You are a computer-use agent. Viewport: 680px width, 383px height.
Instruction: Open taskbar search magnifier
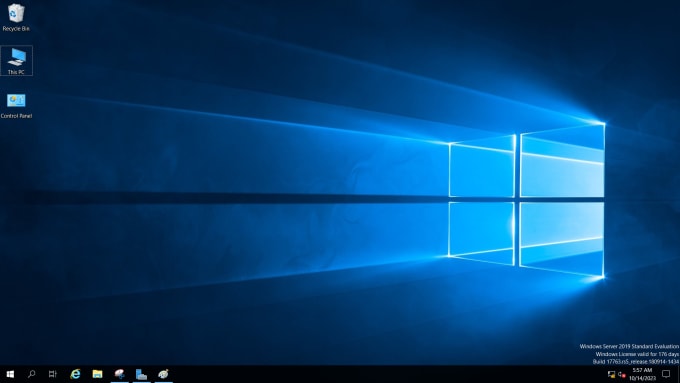click(x=31, y=374)
